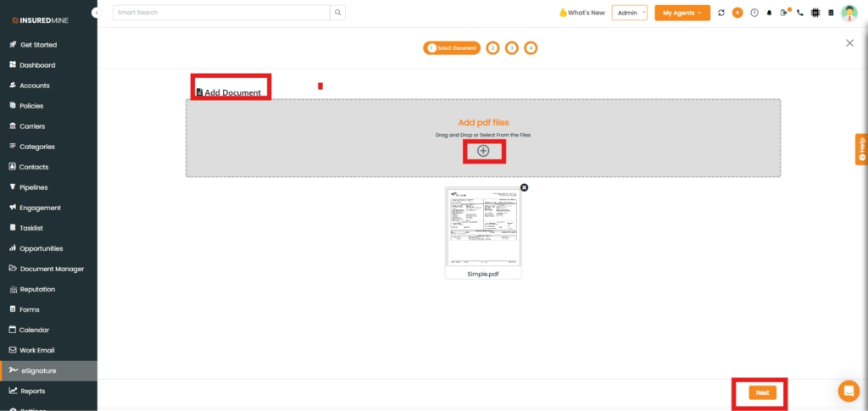This screenshot has height=411, width=868.
Task: Click the AI chip icon in header
Action: (x=815, y=13)
